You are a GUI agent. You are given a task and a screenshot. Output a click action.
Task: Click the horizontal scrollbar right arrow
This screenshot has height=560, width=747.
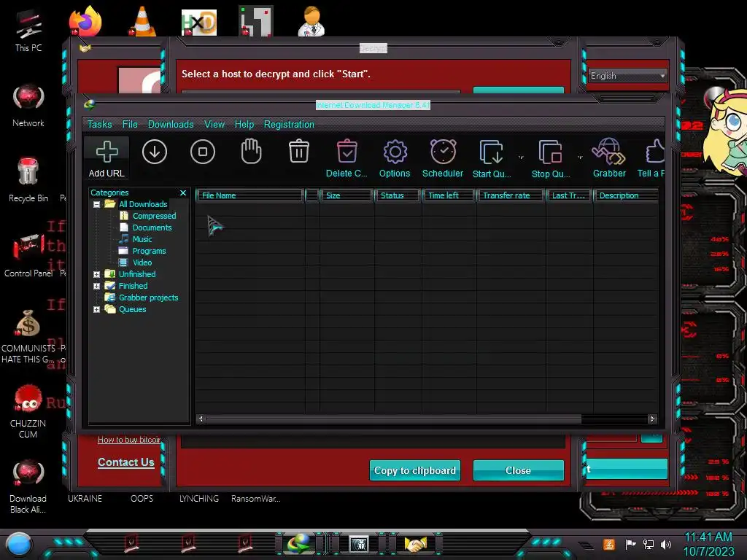(652, 419)
